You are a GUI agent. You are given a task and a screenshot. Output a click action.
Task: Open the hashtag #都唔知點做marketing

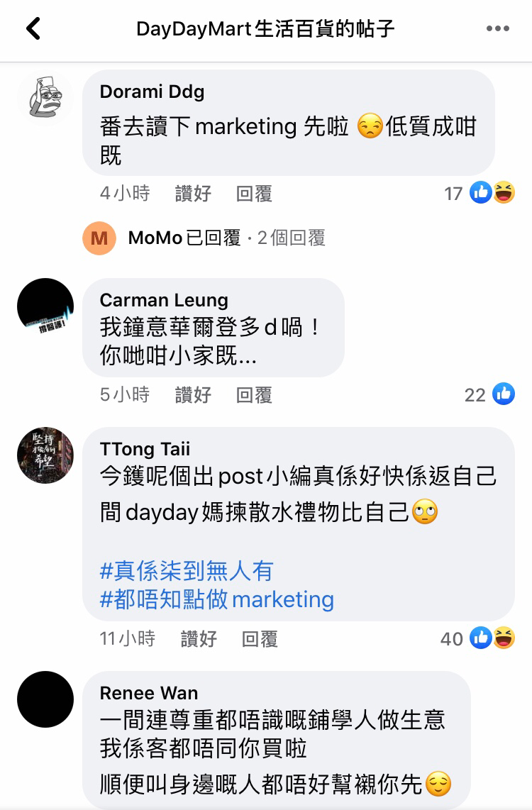click(x=217, y=600)
